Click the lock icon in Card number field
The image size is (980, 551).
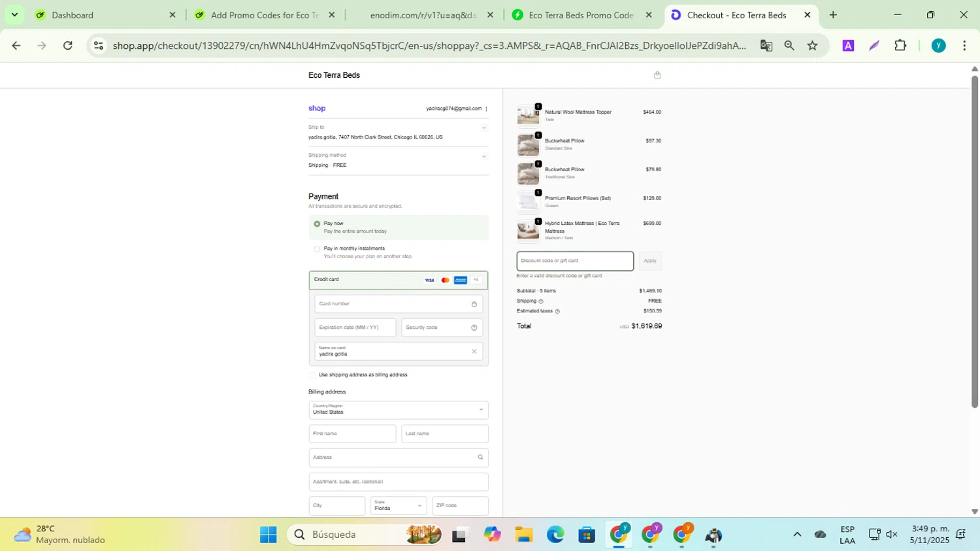tap(474, 304)
